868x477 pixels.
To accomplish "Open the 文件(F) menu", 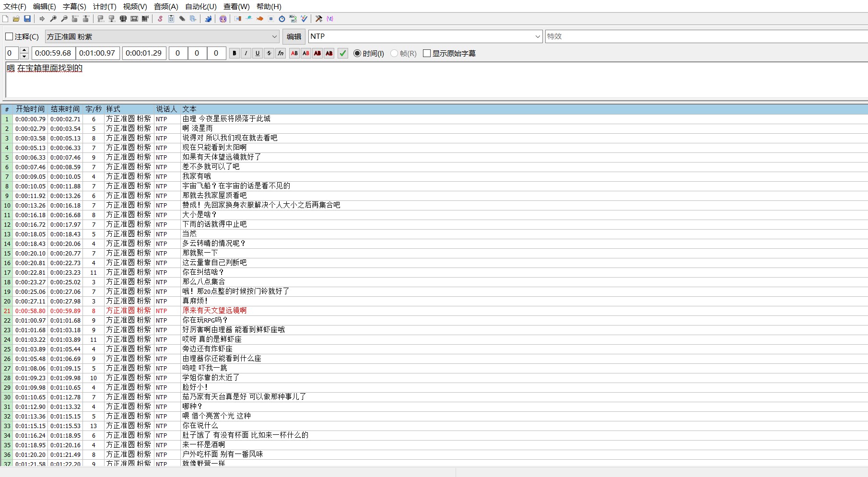I will 15,7.
